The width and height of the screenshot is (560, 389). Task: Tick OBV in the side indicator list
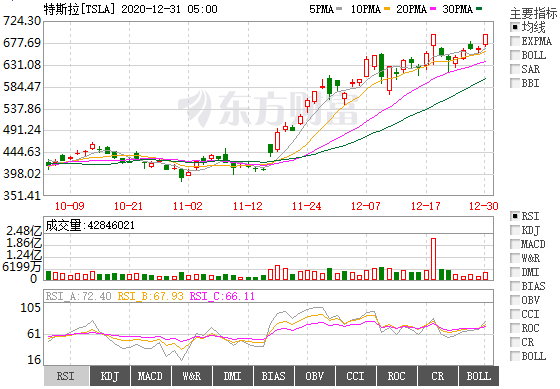pos(515,300)
